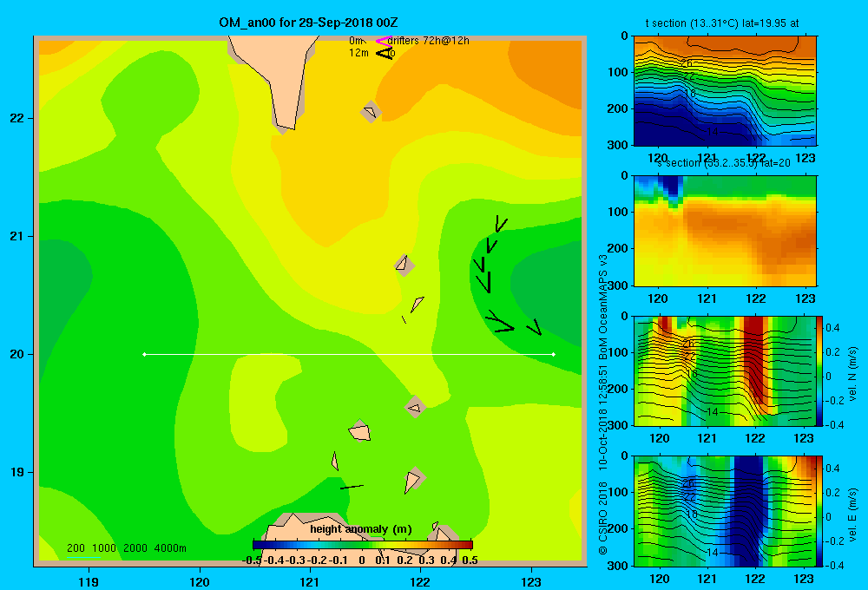Click the title 'OM_an00 for 29-Sep-2018 00Z'
Screen dimensions: 868x590
coord(308,23)
